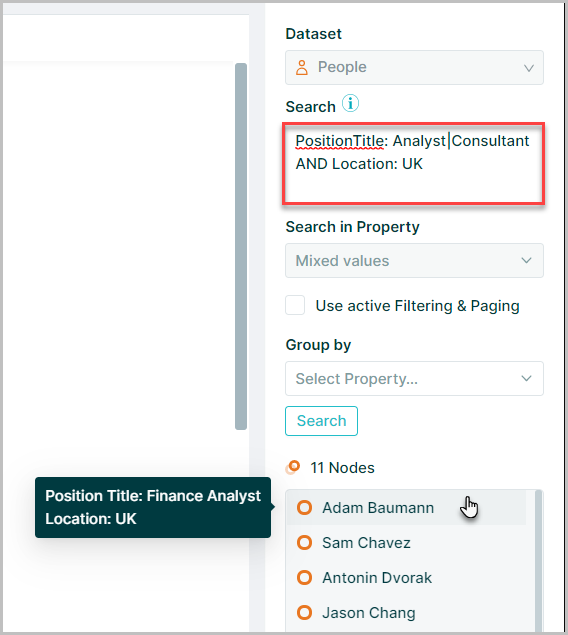This screenshot has width=568, height=635.
Task: Expand the Search in Property dropdown
Action: (414, 260)
